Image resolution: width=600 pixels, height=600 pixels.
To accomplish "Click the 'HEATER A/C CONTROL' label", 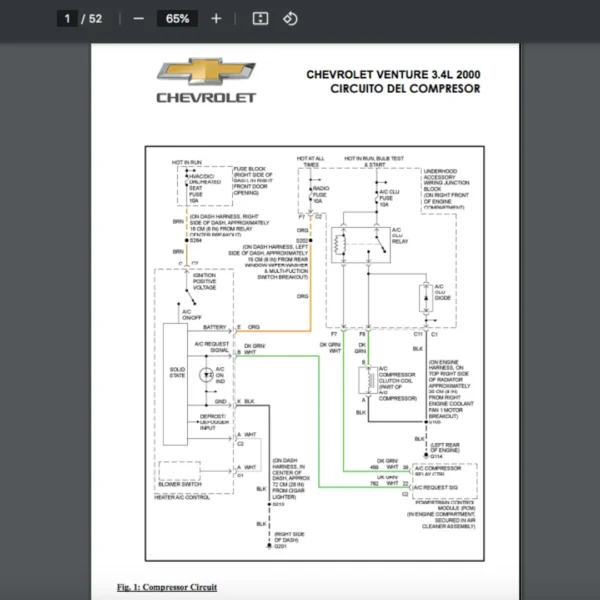I will (x=181, y=497).
